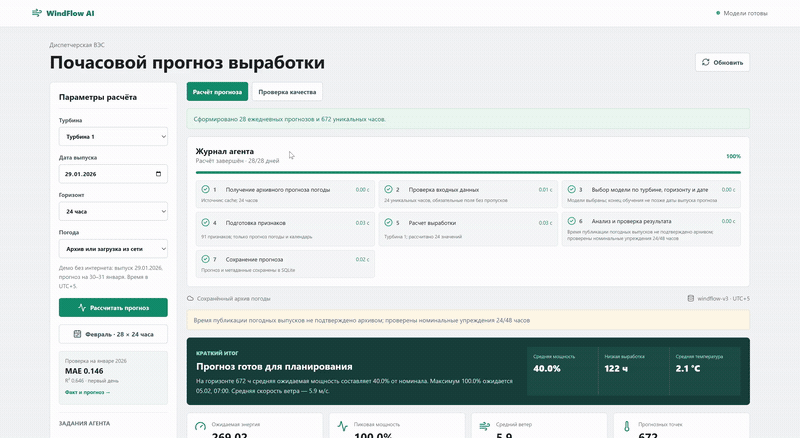Screen dimensions: 800x438
Task: Click check icon of step 7 Сохранение прогноза
Action: 205,259
